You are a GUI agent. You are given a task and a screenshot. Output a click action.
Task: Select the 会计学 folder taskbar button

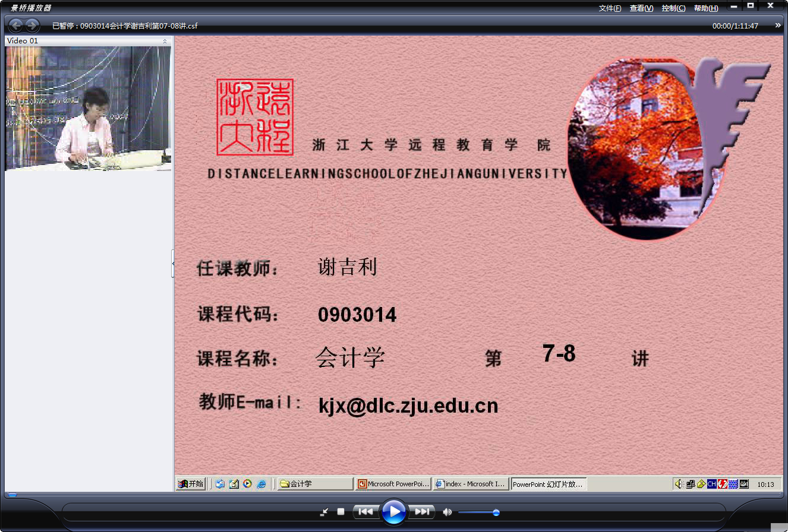coord(315,484)
